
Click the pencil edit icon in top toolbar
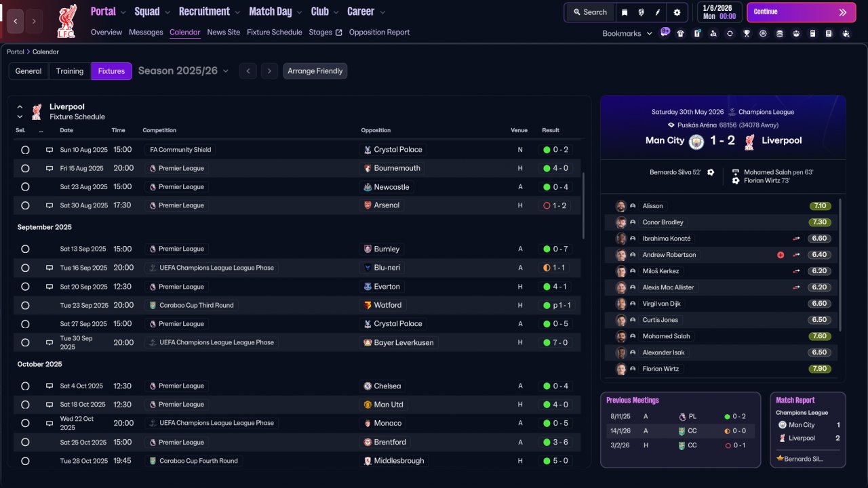[x=658, y=12]
